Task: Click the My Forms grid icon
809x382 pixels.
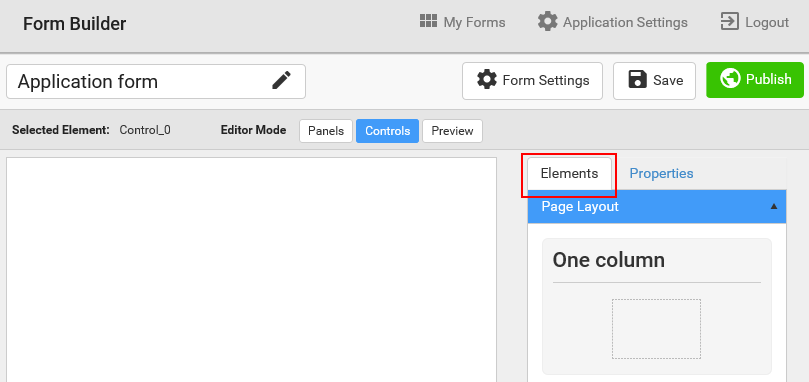Action: coord(428,21)
